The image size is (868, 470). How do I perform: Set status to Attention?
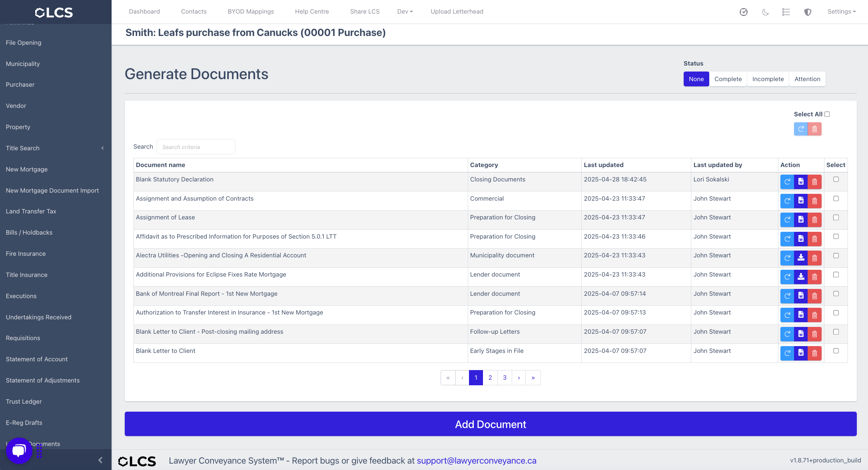(x=807, y=79)
